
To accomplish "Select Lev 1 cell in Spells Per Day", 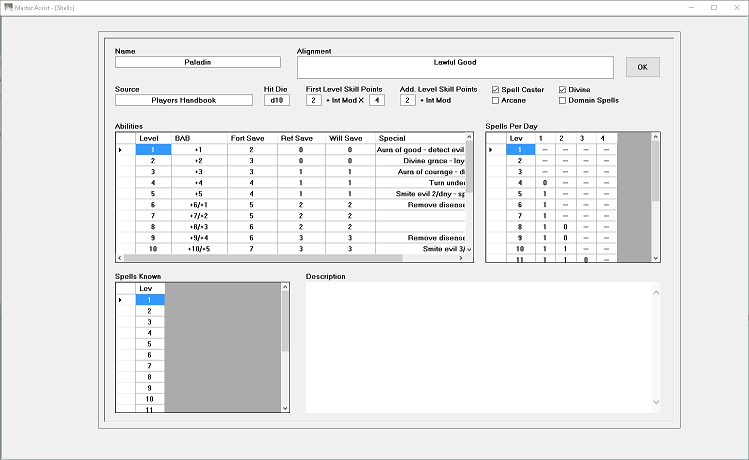I will (520, 150).
